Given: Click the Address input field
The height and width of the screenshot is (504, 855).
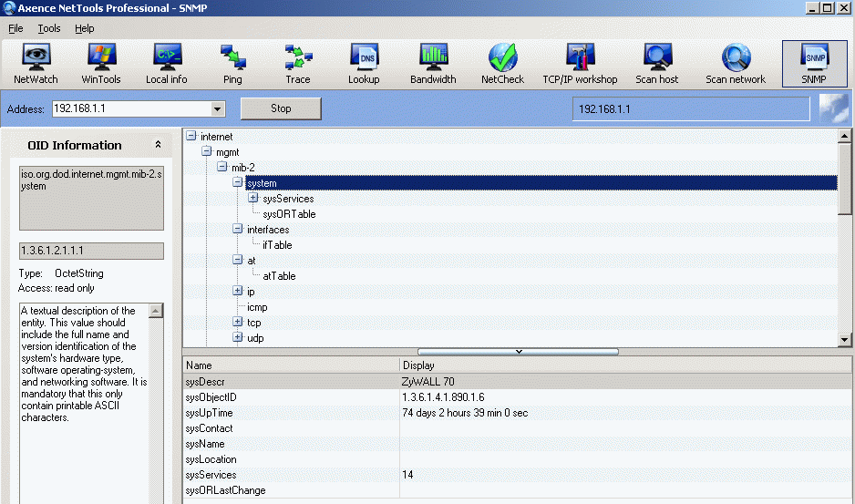Looking at the screenshot, I should (132, 108).
